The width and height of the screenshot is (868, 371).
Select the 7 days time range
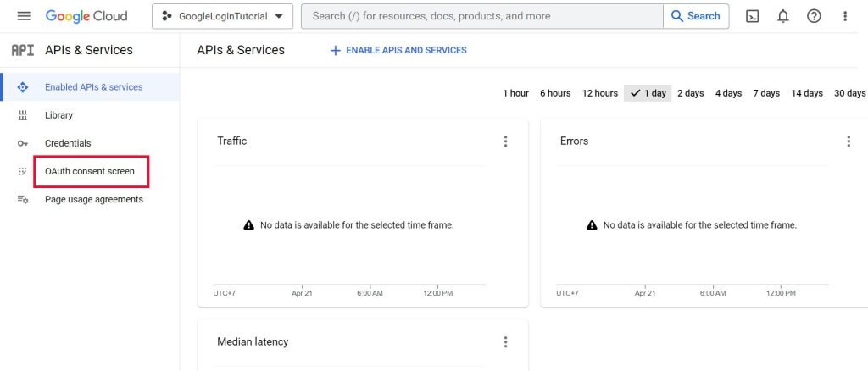pos(765,93)
